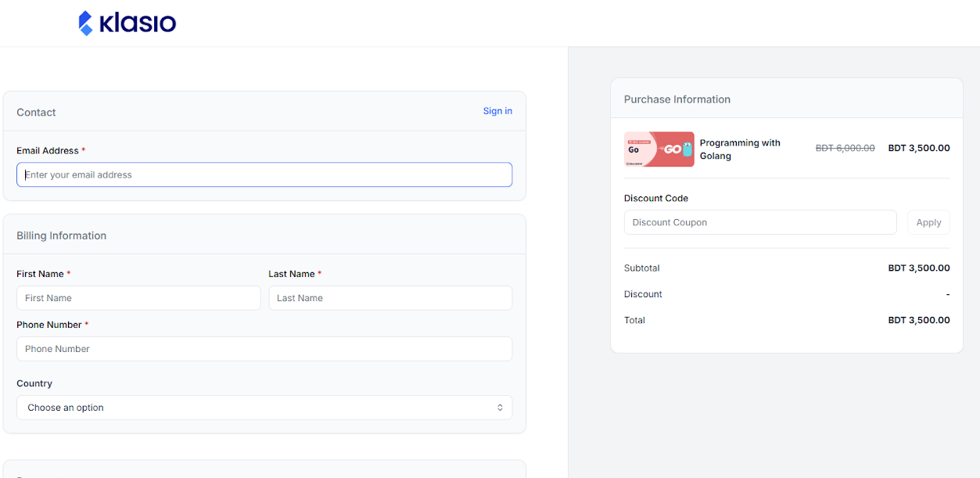
Task: Click the 'Programming with Golang' course title
Action: [x=739, y=149]
